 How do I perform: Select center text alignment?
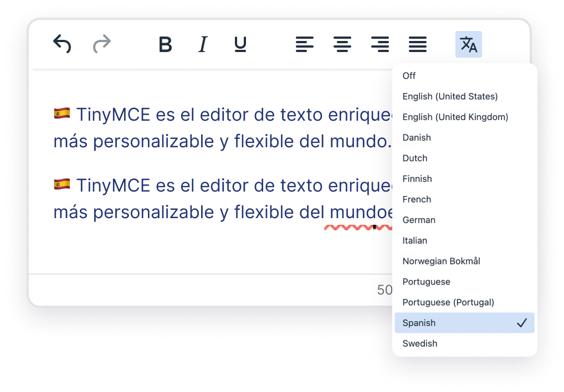point(342,45)
